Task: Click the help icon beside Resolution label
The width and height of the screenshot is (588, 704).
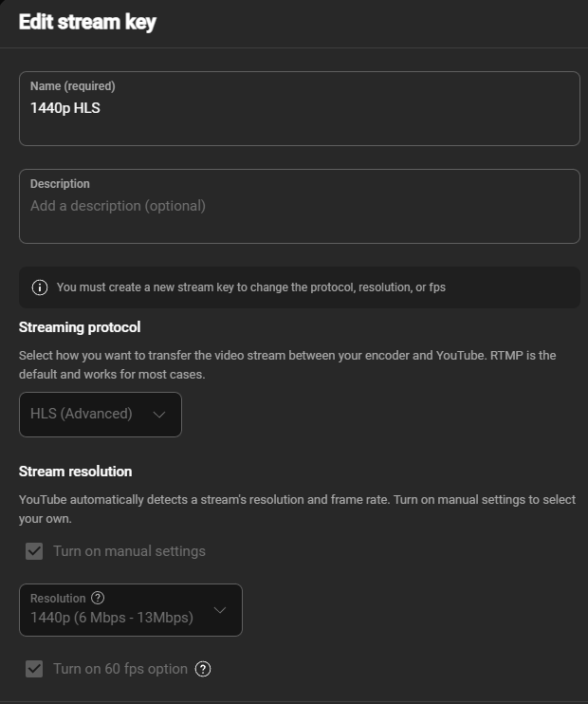Action: click(97, 599)
